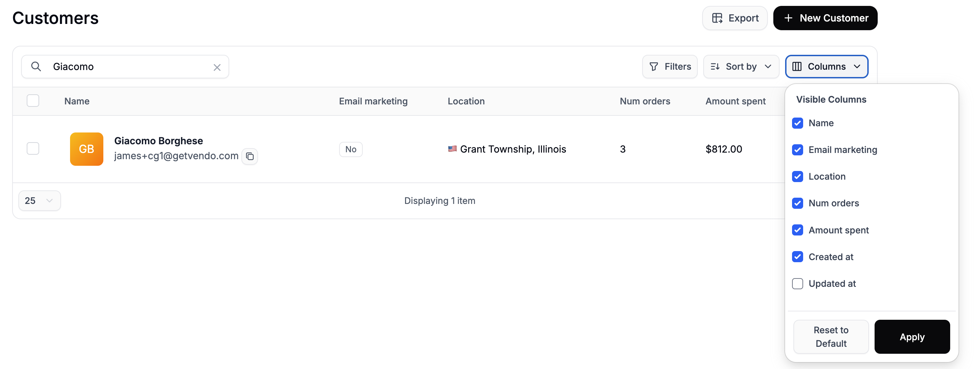The image size is (980, 369).
Task: Apply the visible columns changes
Action: point(912,337)
